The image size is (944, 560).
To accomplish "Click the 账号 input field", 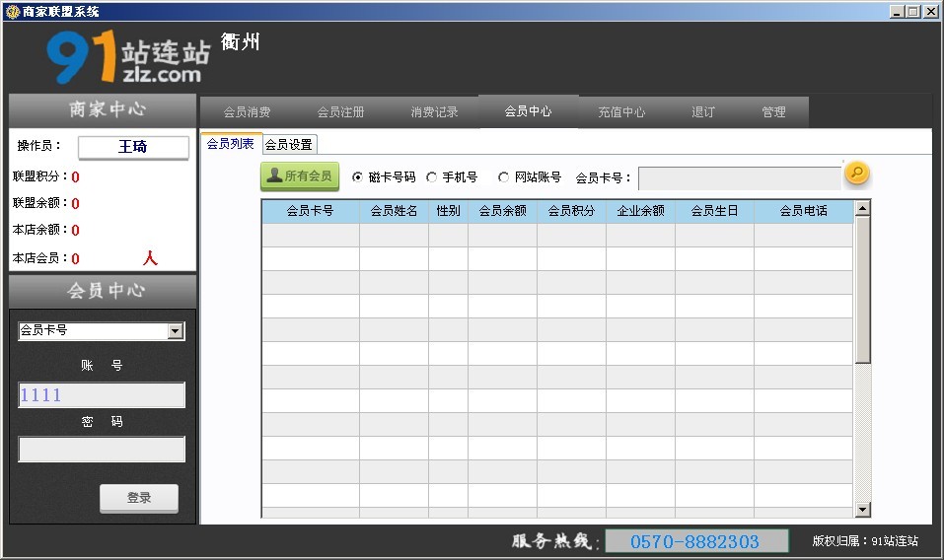I will tap(102, 395).
